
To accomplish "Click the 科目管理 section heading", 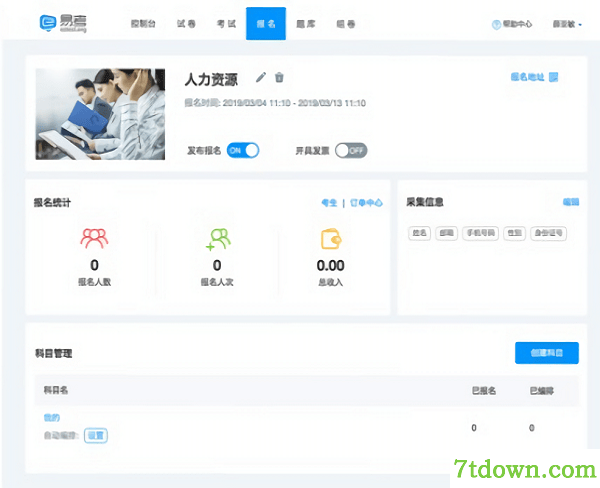I will (54, 353).
